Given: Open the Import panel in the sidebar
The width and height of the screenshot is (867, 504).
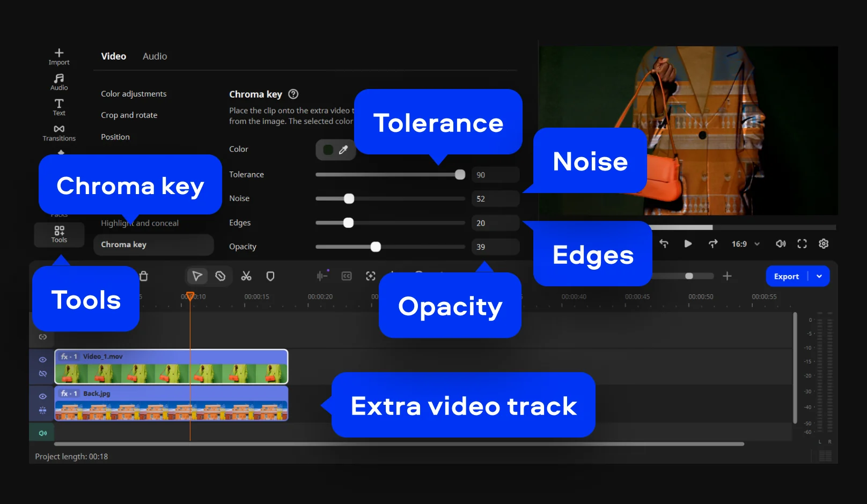Looking at the screenshot, I should 59,57.
